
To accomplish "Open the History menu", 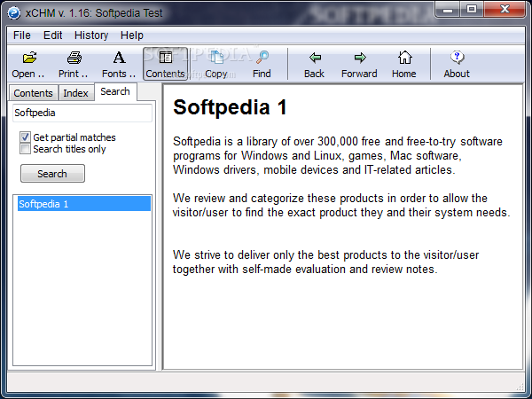I will click(91, 35).
